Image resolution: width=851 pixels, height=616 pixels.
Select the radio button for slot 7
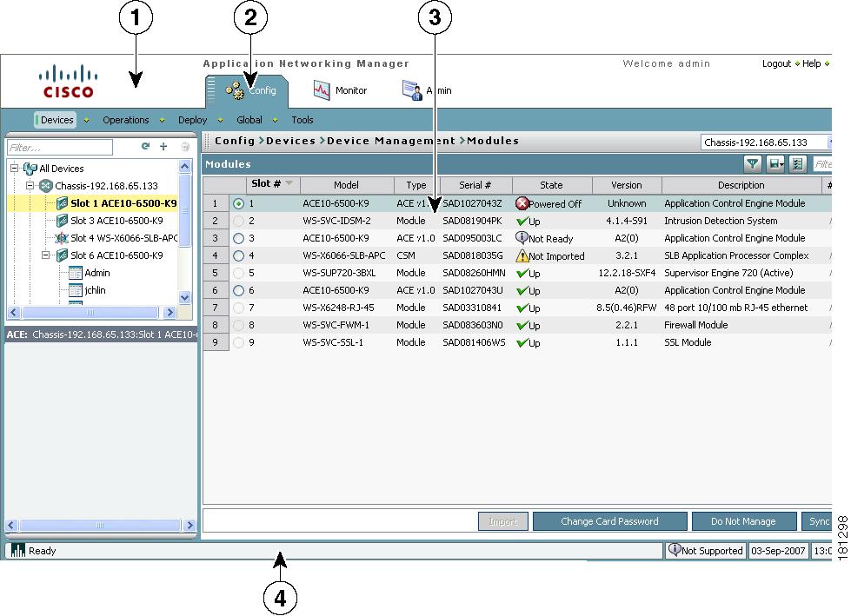coord(238,308)
